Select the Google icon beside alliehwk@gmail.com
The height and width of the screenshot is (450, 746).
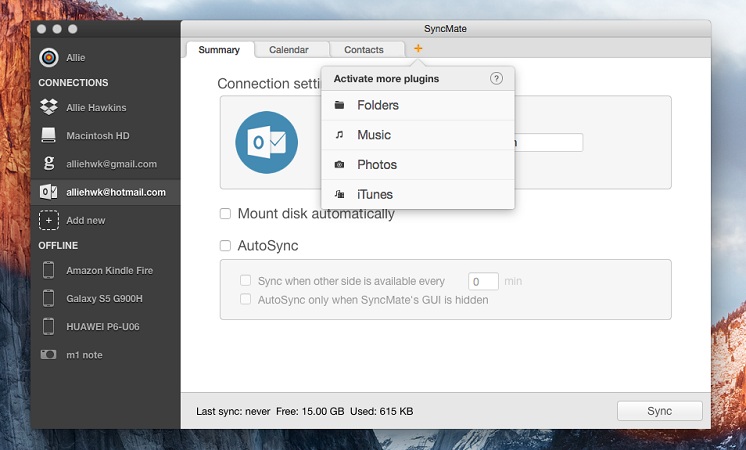[49, 163]
